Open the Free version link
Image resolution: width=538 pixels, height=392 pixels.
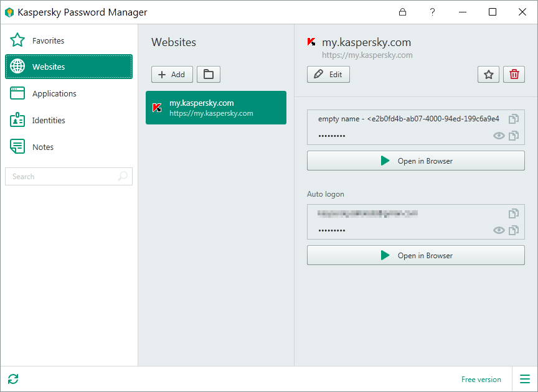481,379
